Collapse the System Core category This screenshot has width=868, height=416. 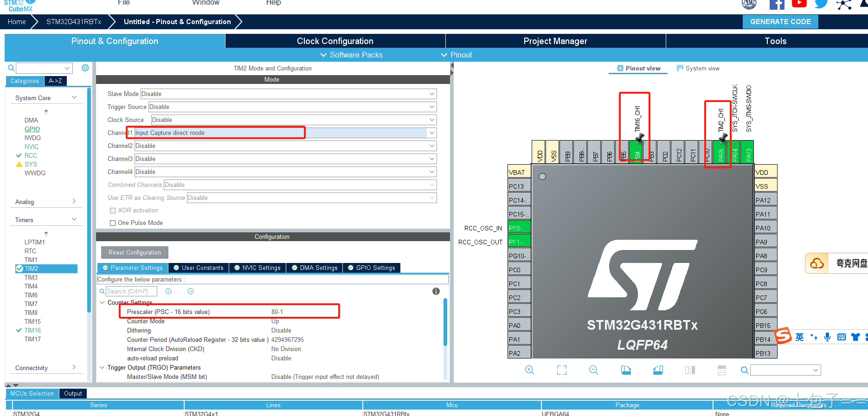(x=74, y=97)
